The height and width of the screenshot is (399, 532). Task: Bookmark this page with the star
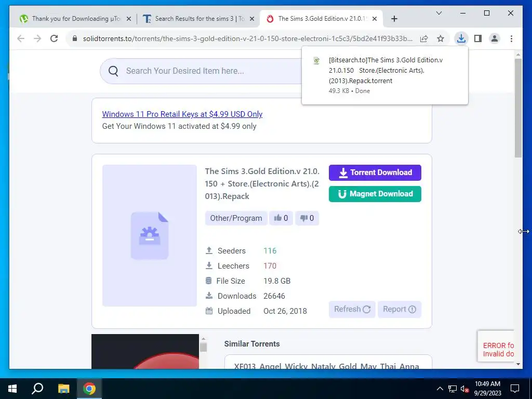coord(441,38)
